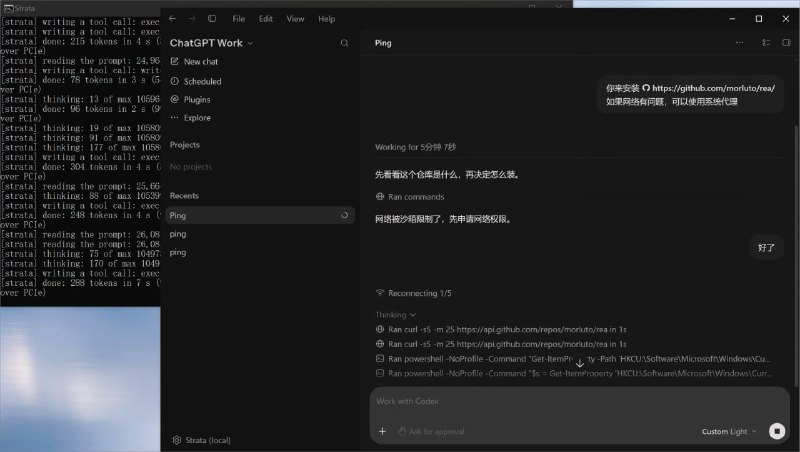800x452 pixels.
Task: Open the three-dot more options menu
Action: pos(739,43)
